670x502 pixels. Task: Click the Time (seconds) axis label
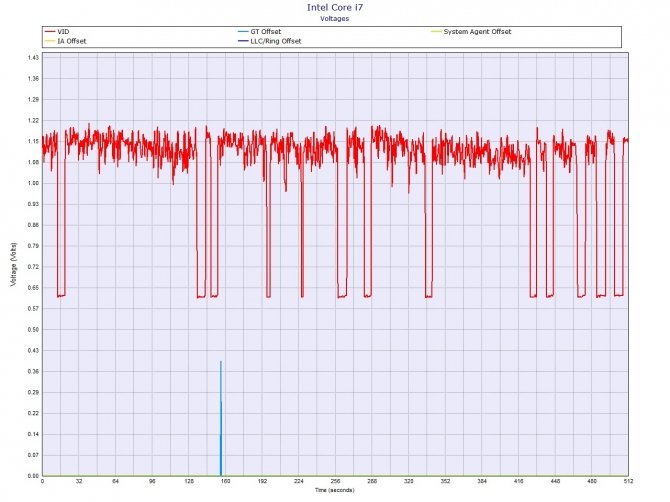click(x=335, y=490)
